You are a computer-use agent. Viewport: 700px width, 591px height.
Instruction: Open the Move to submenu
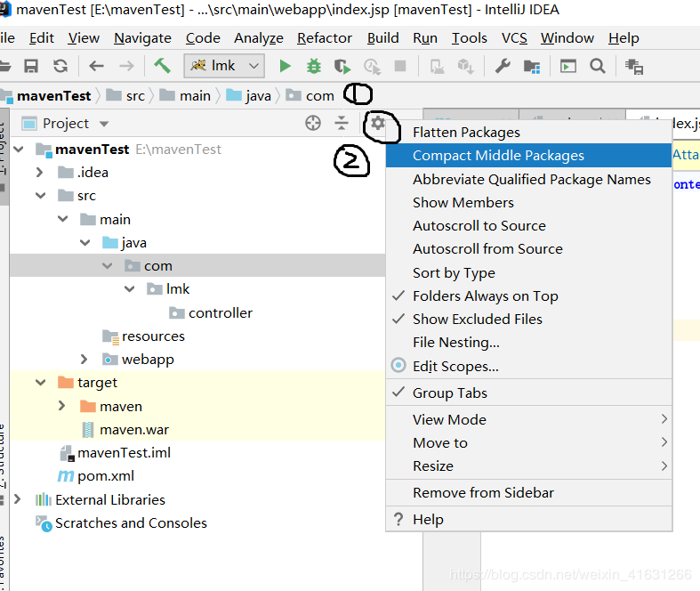tap(528, 442)
